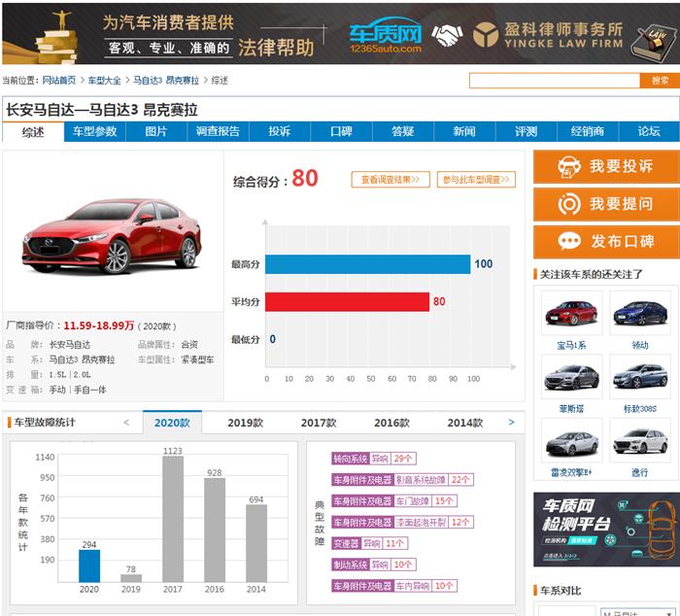Select the 2016款 fault statistics tab
Image resolution: width=680 pixels, height=616 pixels.
392,423
